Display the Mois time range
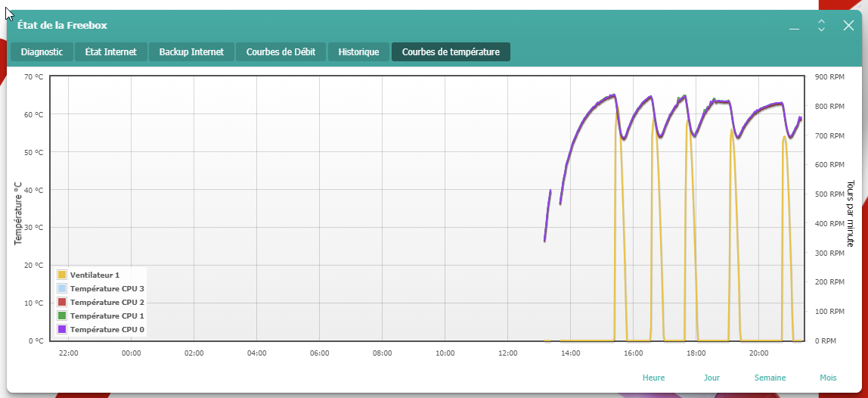Image resolution: width=868 pixels, height=398 pixels. (x=828, y=378)
